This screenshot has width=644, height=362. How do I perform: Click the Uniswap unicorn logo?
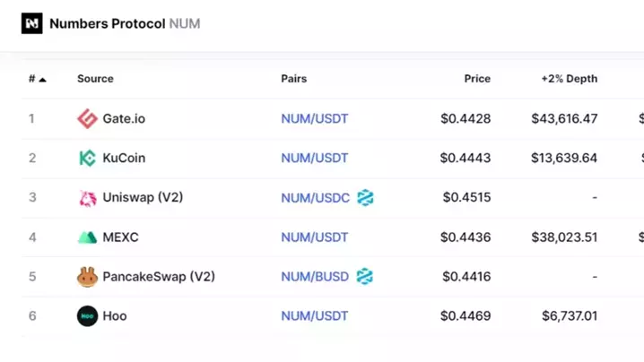coord(87,198)
